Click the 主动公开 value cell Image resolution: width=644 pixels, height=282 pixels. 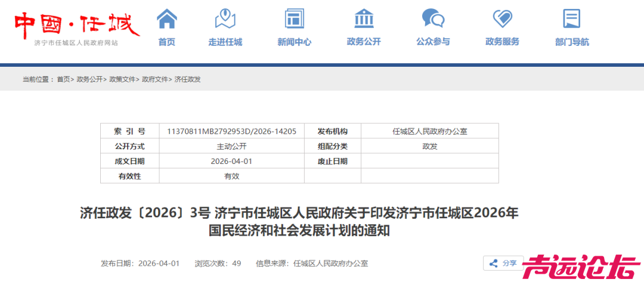coord(231,146)
